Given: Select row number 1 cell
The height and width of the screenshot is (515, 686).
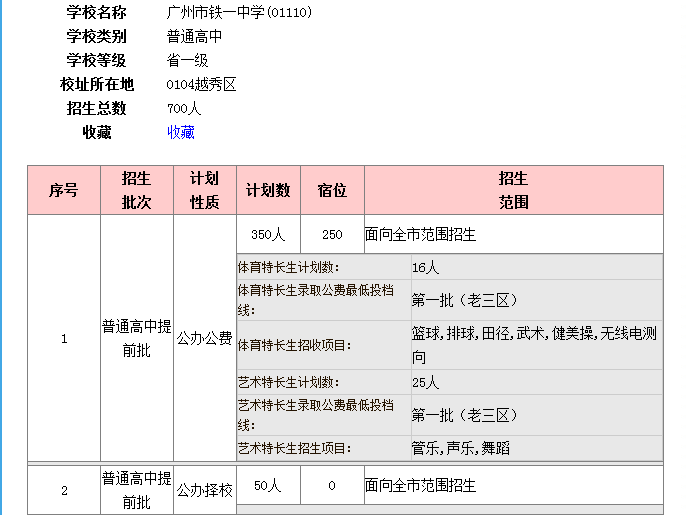Looking at the screenshot, I should click(x=64, y=338).
